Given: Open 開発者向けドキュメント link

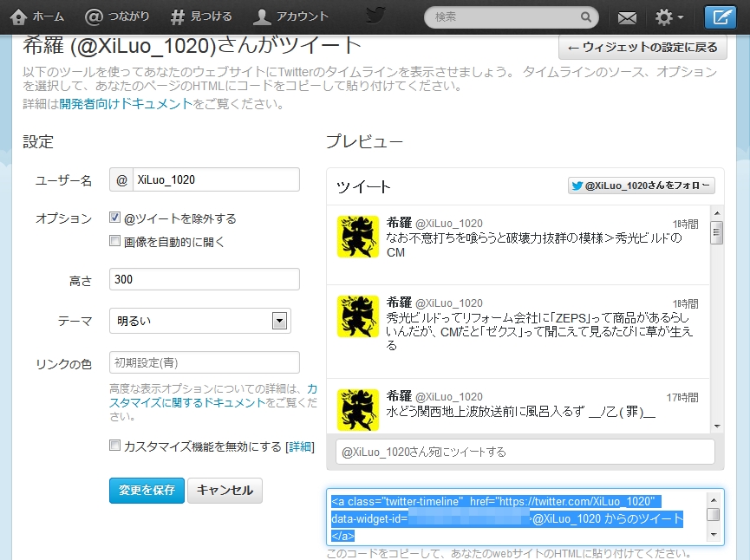Looking at the screenshot, I should tap(126, 104).
